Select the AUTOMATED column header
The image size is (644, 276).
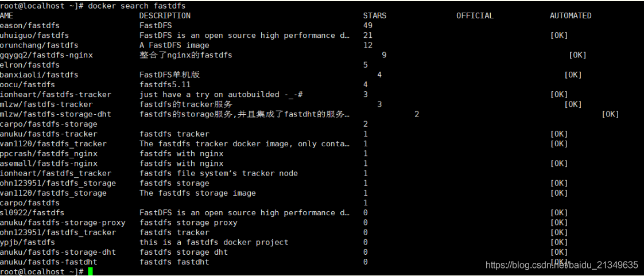571,15
